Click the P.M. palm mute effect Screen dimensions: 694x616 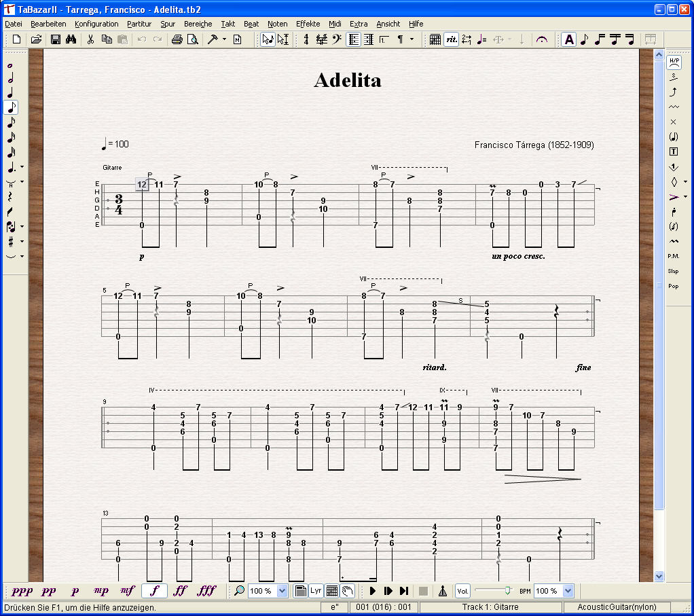[x=674, y=256]
